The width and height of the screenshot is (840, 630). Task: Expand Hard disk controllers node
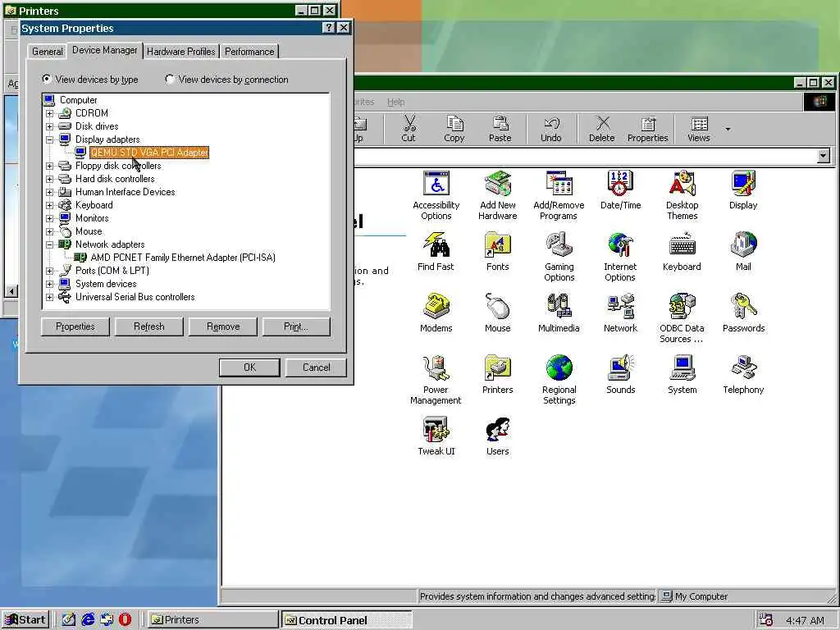click(50, 179)
